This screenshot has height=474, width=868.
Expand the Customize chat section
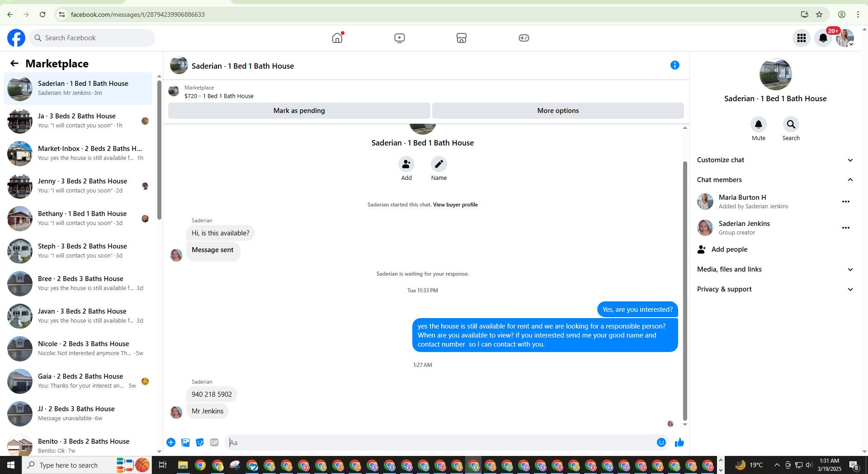point(775,160)
